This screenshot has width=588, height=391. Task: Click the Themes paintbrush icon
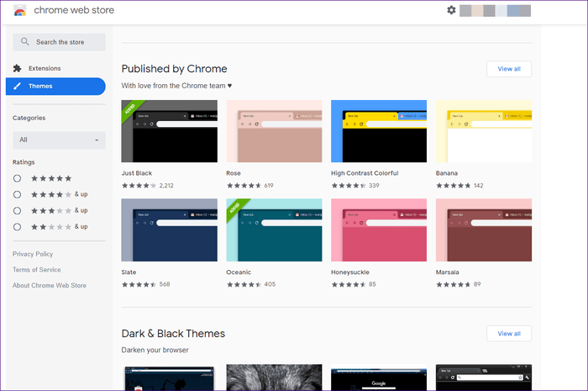pyautogui.click(x=18, y=86)
